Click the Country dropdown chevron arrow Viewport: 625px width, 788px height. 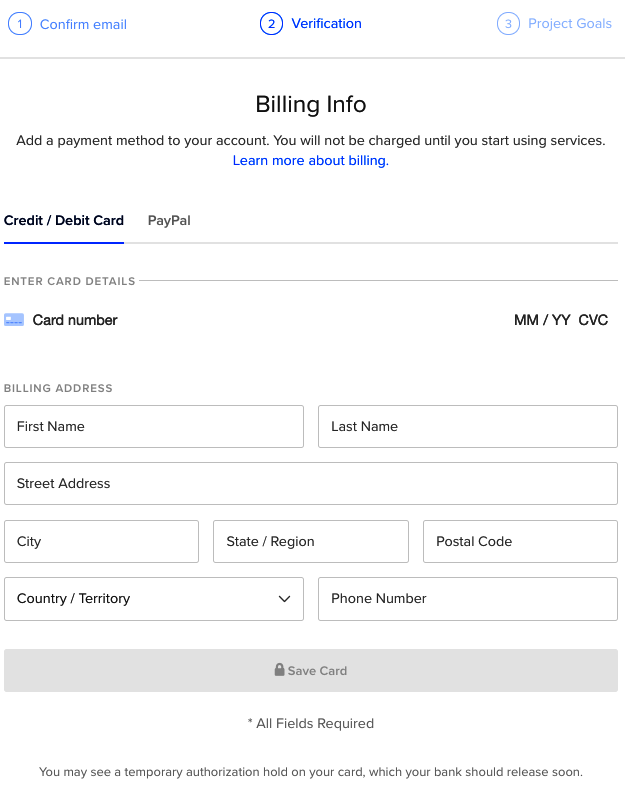284,599
